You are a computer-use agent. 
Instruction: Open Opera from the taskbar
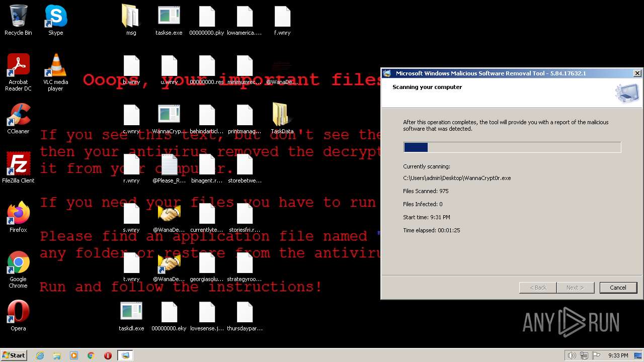[x=108, y=355]
